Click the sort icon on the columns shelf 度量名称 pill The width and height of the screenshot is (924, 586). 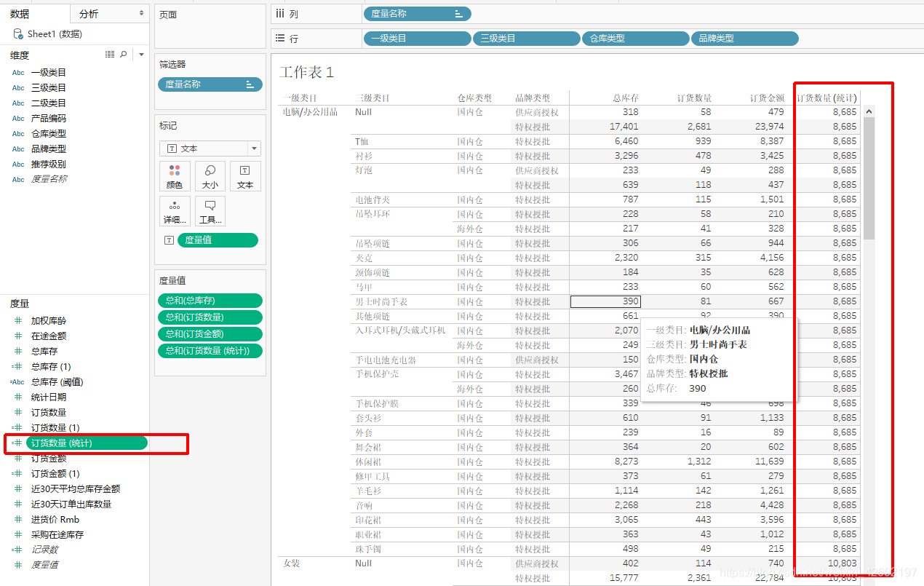[458, 14]
